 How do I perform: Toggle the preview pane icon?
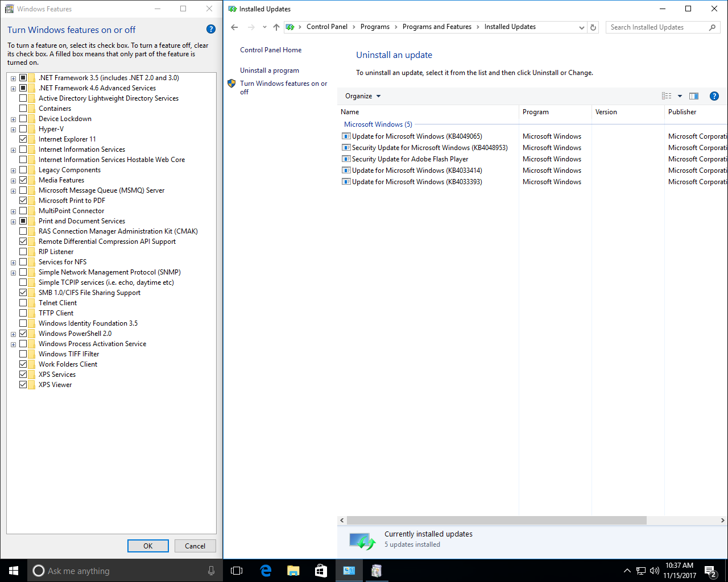(x=694, y=96)
